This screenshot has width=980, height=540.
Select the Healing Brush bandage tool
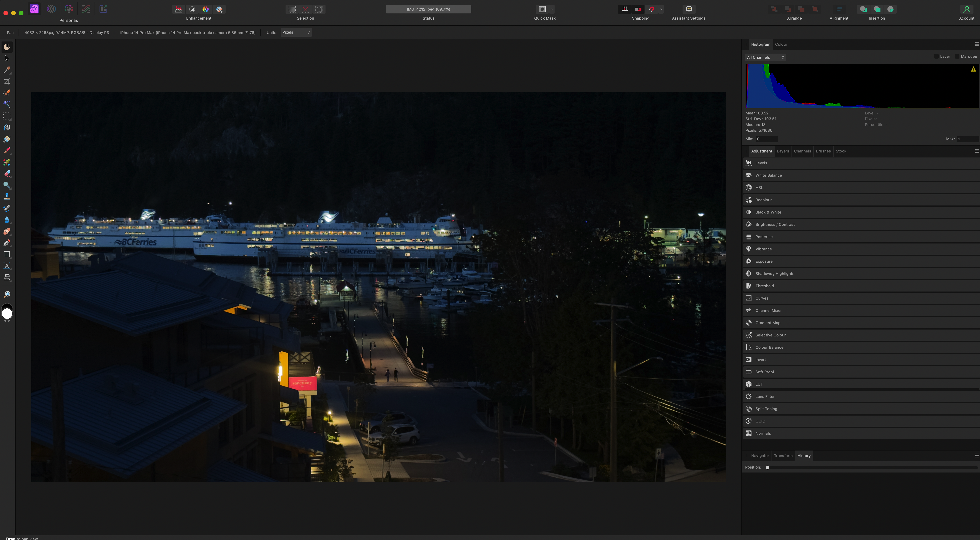coord(7,231)
